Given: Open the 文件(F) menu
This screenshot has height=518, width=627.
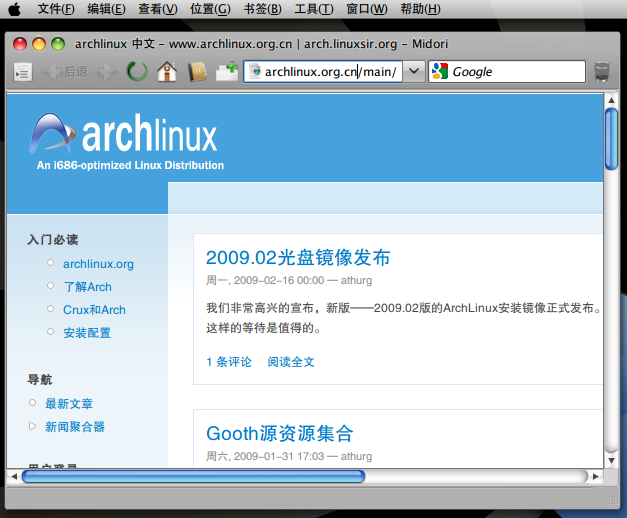Looking at the screenshot, I should coord(56,9).
